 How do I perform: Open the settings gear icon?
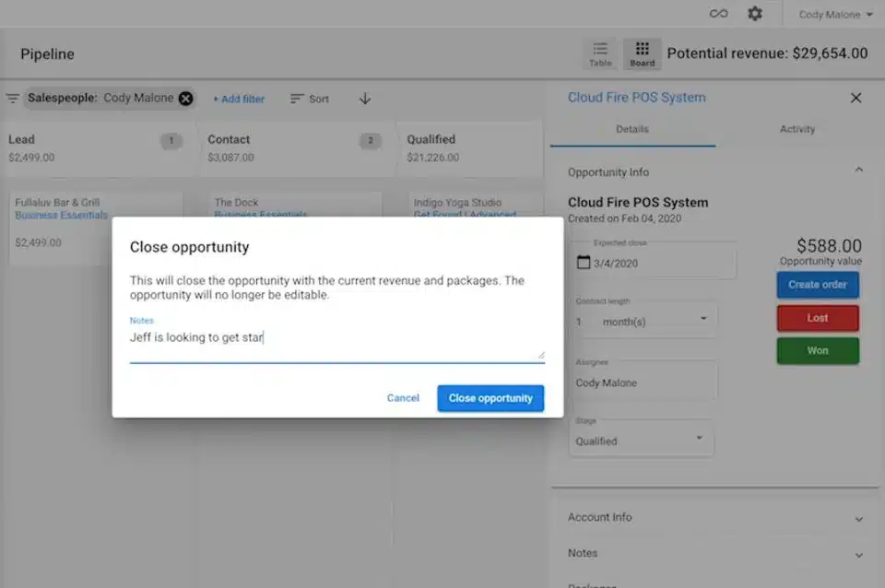pos(755,14)
